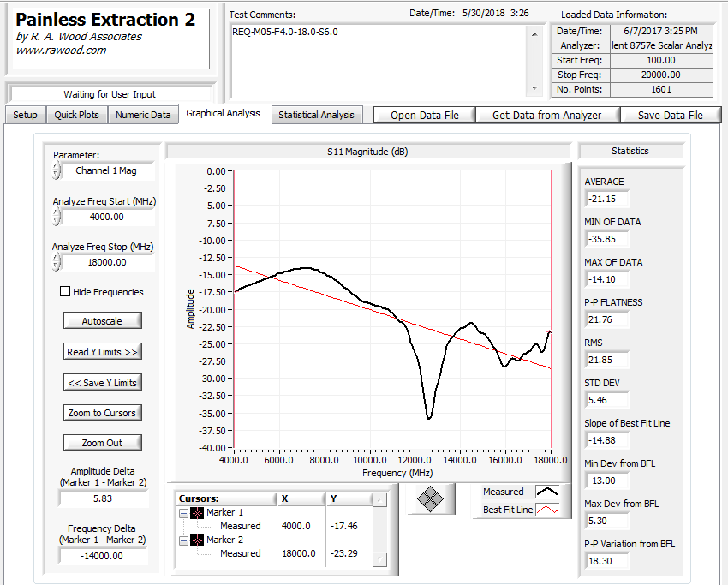Collapse the Marker 2 tree entry
Screen dimensions: 728x585
coord(183,540)
